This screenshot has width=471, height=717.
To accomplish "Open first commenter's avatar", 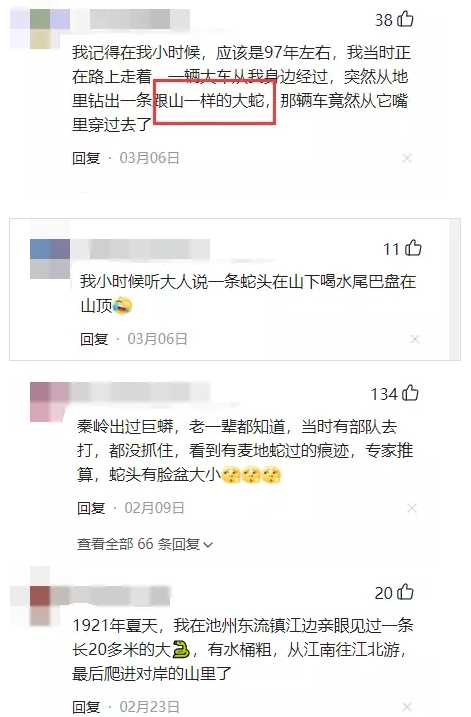I will click(x=50, y=28).
